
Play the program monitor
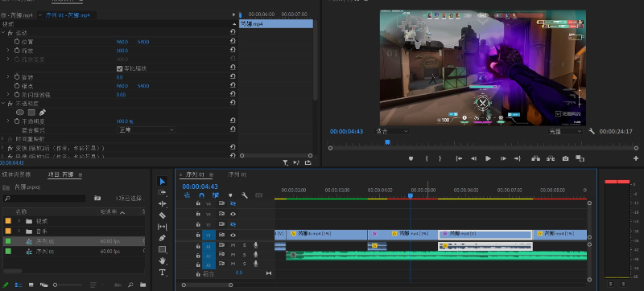click(x=488, y=158)
